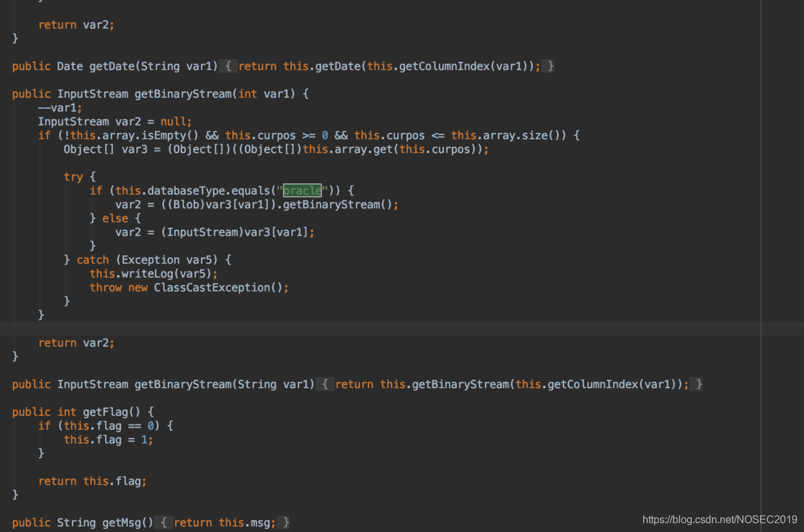Click the highlighted "oracle" string literal
804x532 pixels.
(x=302, y=191)
